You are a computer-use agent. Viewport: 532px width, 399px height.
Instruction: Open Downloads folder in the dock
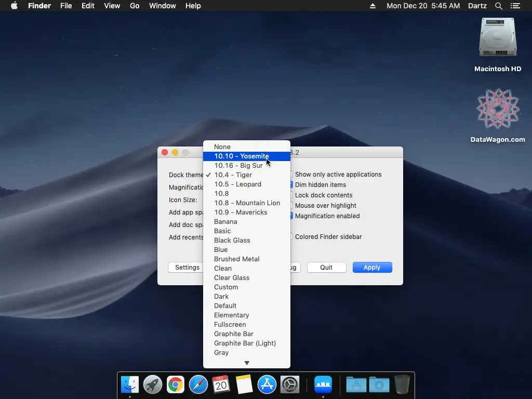(x=379, y=385)
